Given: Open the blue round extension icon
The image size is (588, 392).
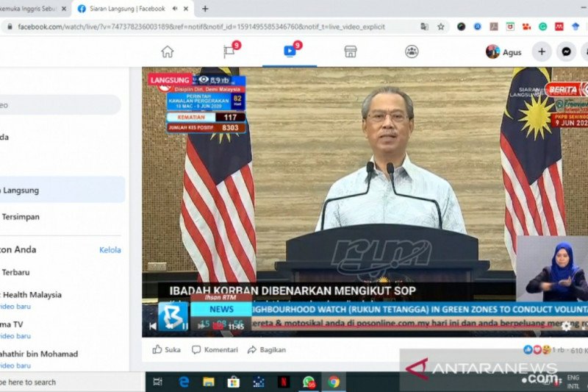Looking at the screenshot, I should (x=477, y=26).
